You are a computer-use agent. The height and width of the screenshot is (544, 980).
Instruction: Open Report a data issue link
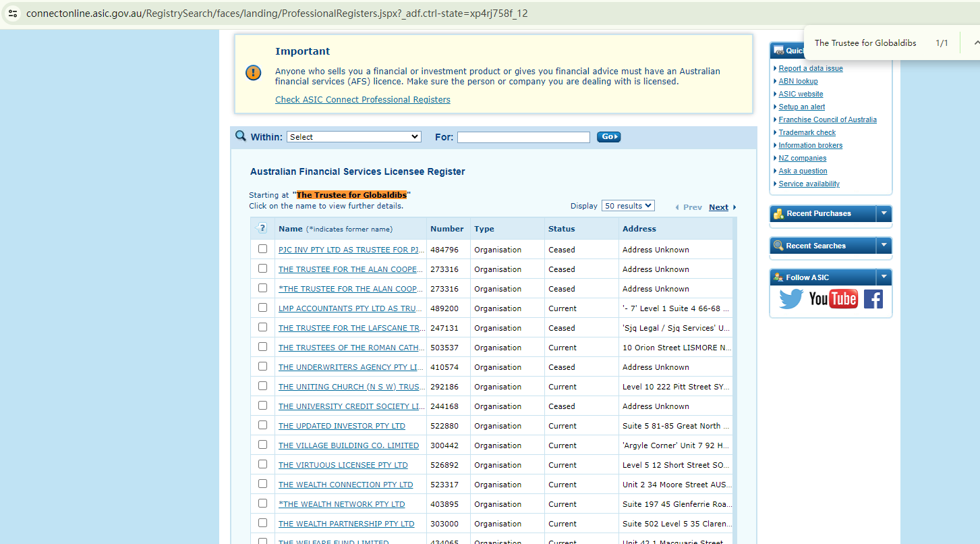pos(811,68)
